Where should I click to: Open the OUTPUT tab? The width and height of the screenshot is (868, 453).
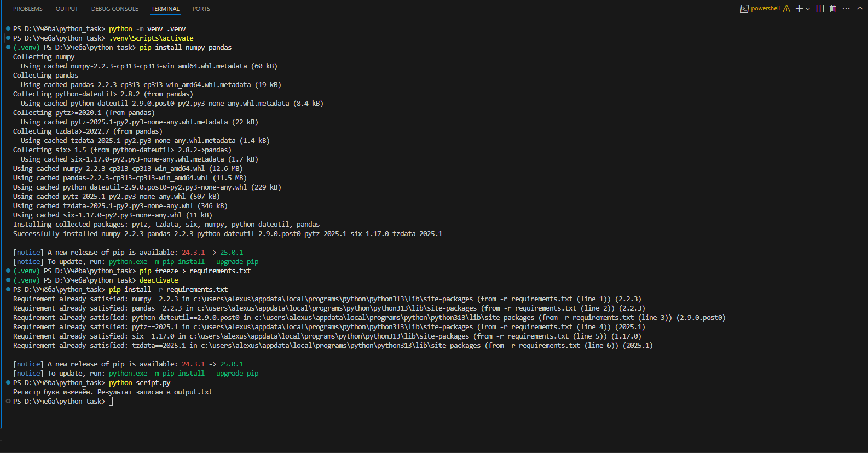tap(67, 9)
